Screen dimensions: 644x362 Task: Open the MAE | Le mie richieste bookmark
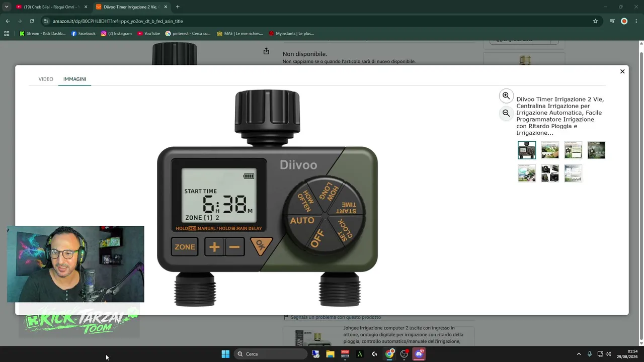click(240, 34)
